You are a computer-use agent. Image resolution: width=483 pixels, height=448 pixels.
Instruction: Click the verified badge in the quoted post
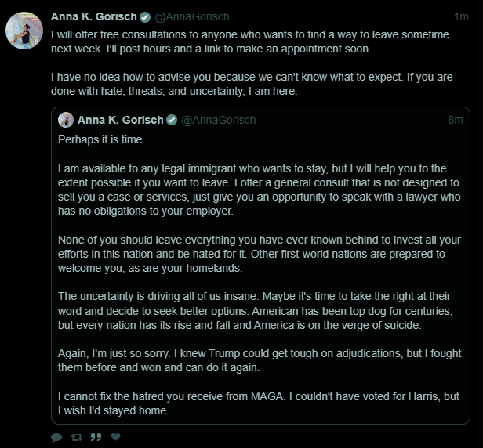(172, 120)
